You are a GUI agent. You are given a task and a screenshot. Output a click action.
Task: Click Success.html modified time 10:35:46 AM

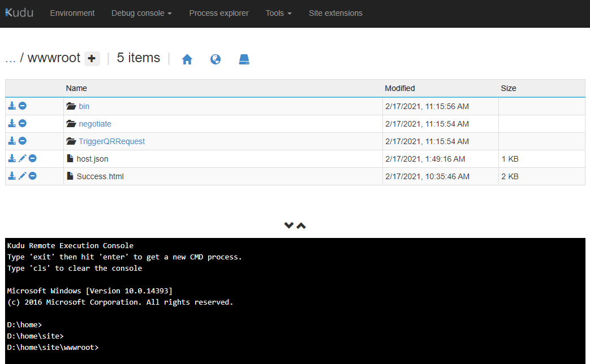(428, 176)
